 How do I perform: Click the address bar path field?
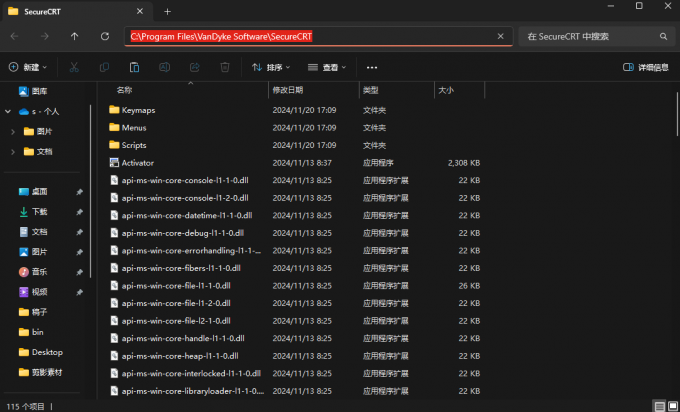[x=319, y=36]
